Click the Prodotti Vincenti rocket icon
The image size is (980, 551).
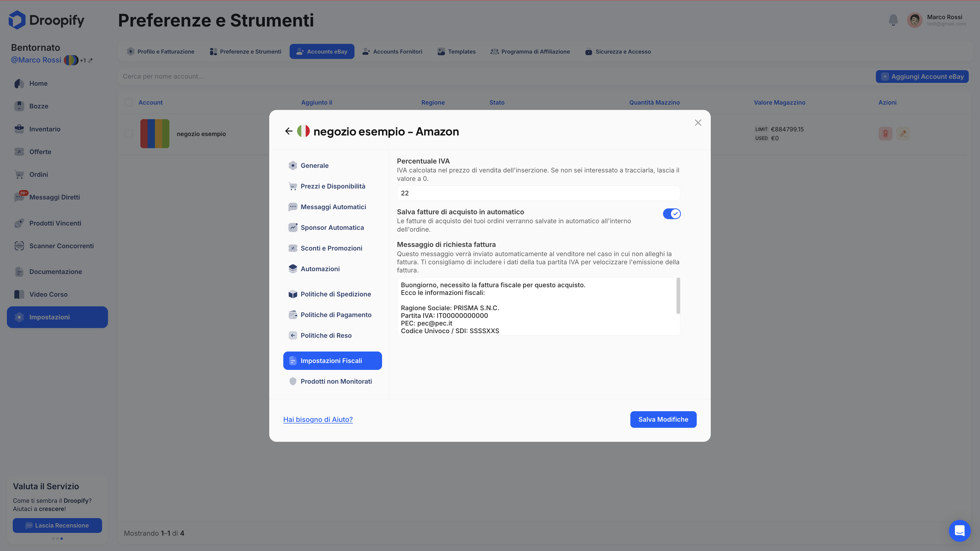point(19,223)
